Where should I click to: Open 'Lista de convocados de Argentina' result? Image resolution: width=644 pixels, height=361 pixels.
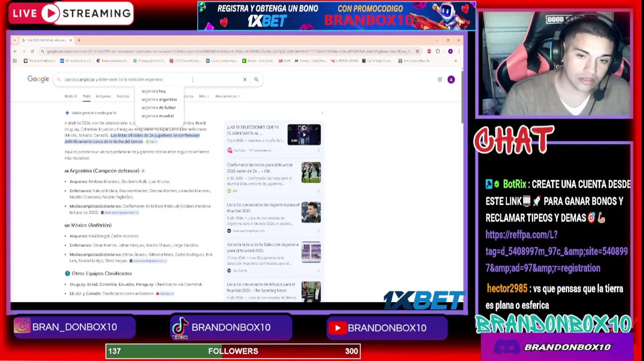263,208
